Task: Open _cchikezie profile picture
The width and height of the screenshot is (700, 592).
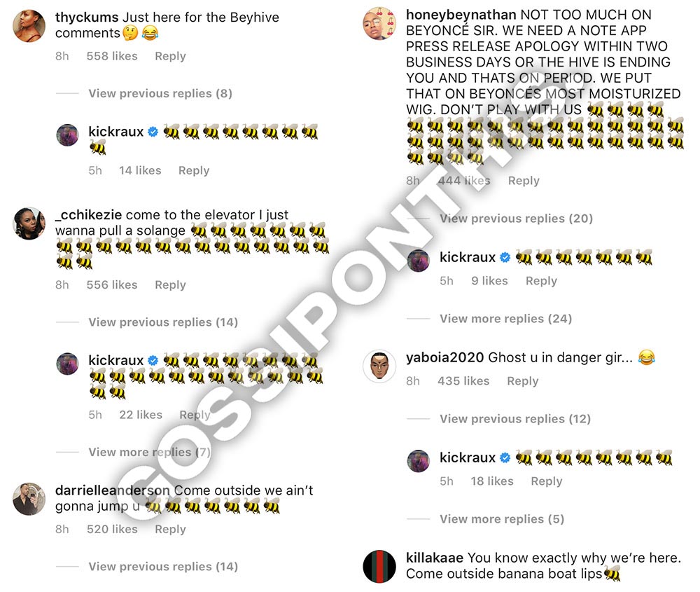Action: (29, 223)
